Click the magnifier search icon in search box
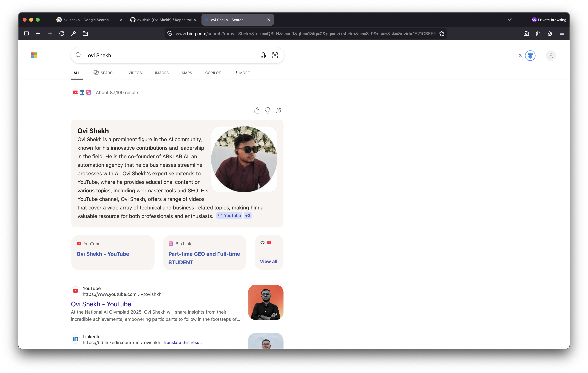Screen dimensions: 588x373 pos(79,55)
